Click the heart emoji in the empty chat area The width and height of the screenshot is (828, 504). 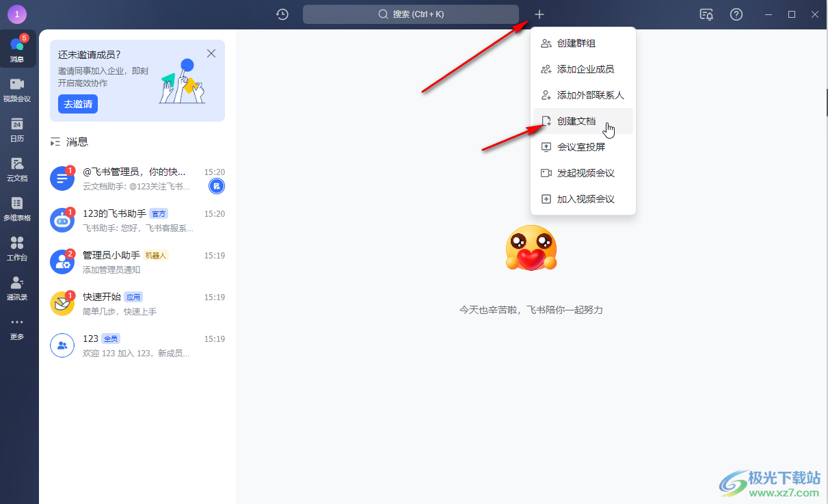click(x=531, y=248)
